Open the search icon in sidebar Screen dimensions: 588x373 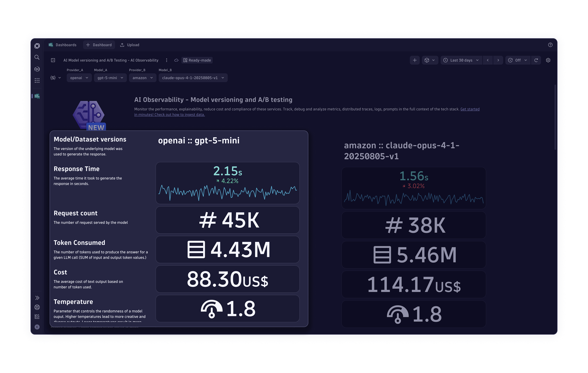pos(37,57)
